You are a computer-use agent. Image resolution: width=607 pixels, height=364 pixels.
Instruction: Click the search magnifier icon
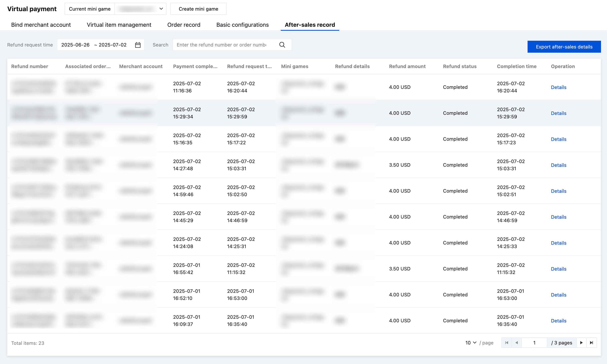[282, 45]
